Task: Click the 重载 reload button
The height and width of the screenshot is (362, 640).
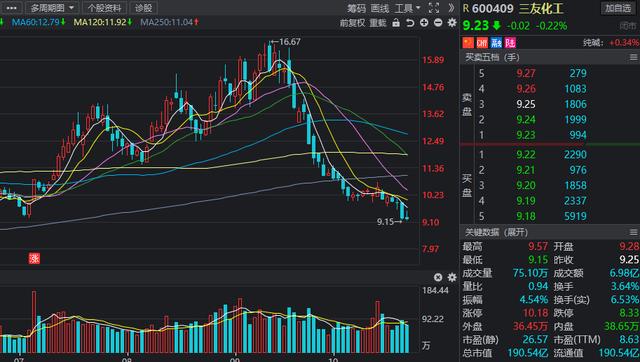Action: point(378,23)
